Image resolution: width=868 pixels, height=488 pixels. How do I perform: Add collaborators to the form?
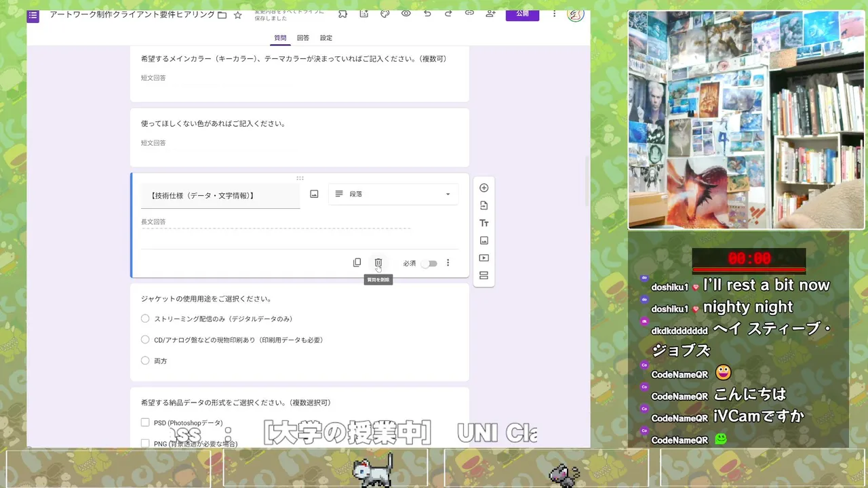[490, 14]
